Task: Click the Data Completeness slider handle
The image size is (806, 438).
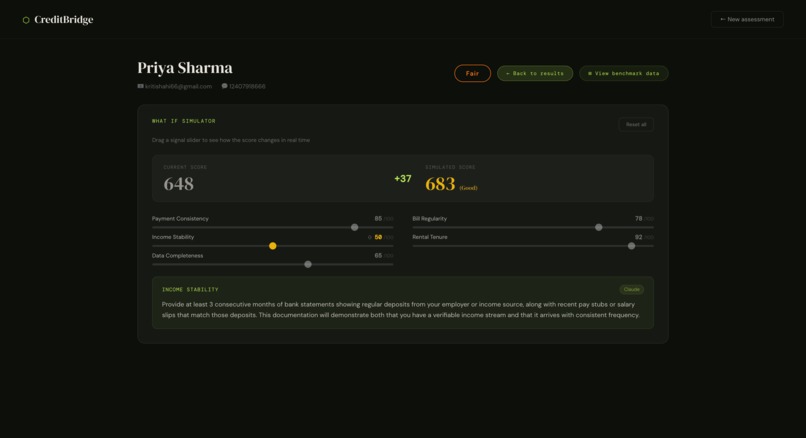Action: [308, 264]
